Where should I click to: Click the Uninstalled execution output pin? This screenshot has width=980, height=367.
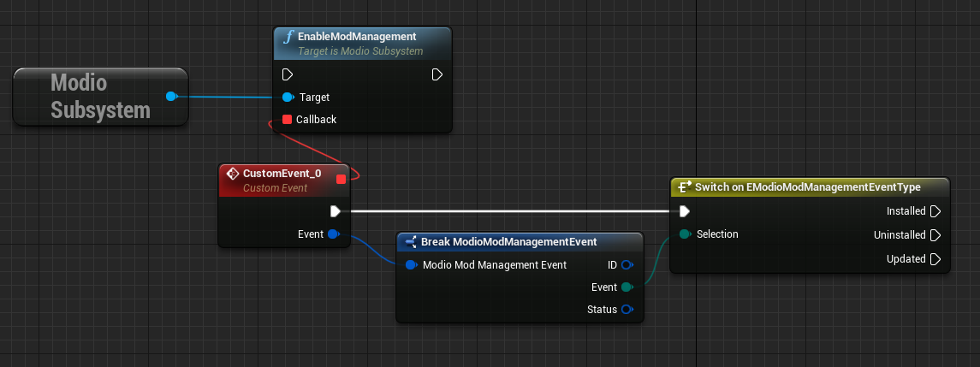coord(935,235)
